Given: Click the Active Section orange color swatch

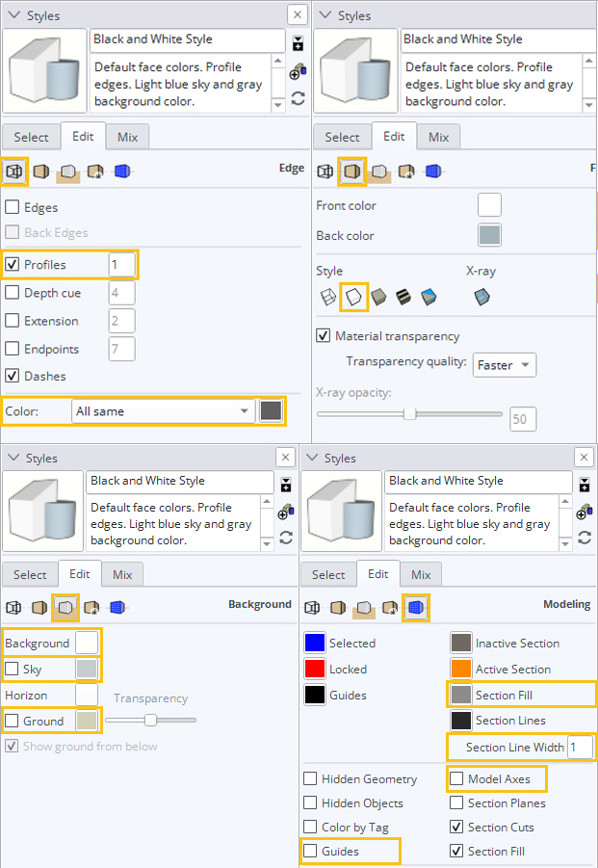Looking at the screenshot, I should coord(460,669).
